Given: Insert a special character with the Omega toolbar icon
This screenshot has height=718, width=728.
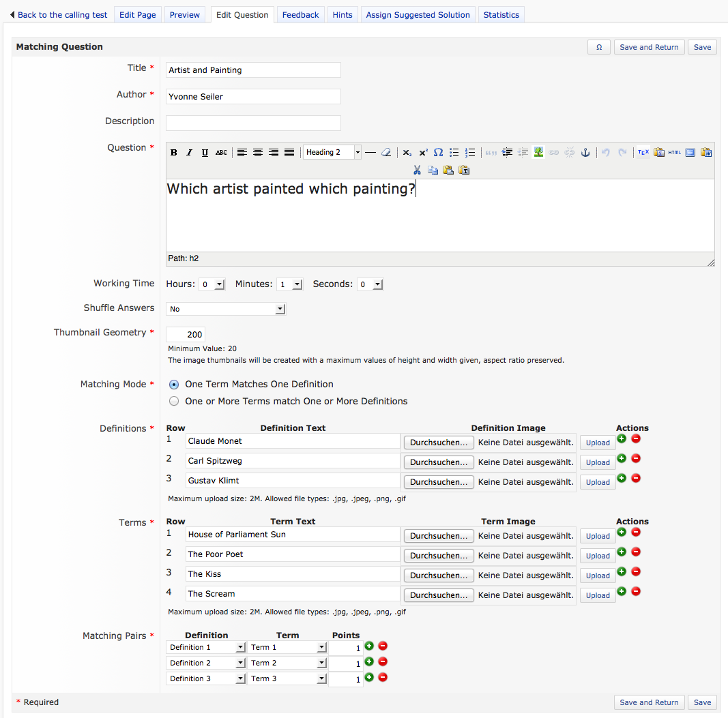Looking at the screenshot, I should [438, 153].
